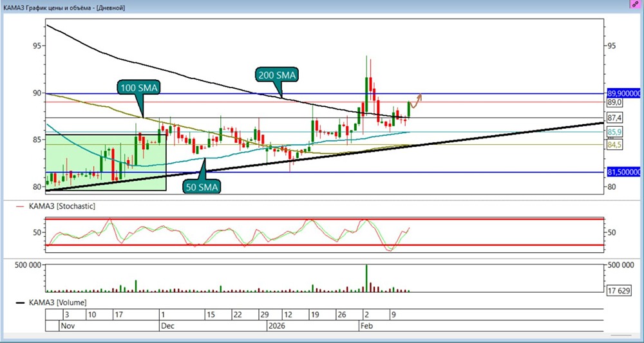Click the date label 17 in November

pos(119,315)
